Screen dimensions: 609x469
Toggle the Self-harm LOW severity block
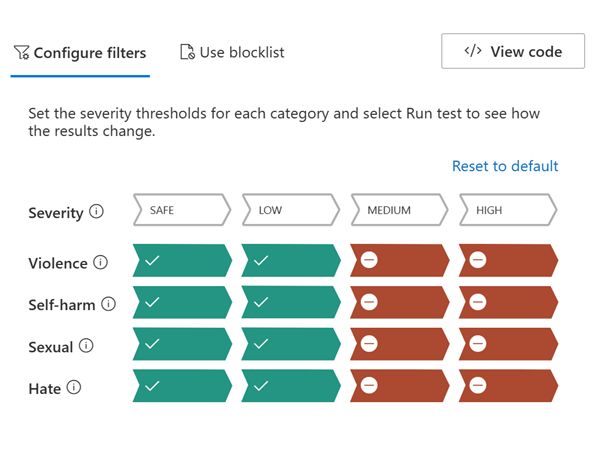(291, 302)
